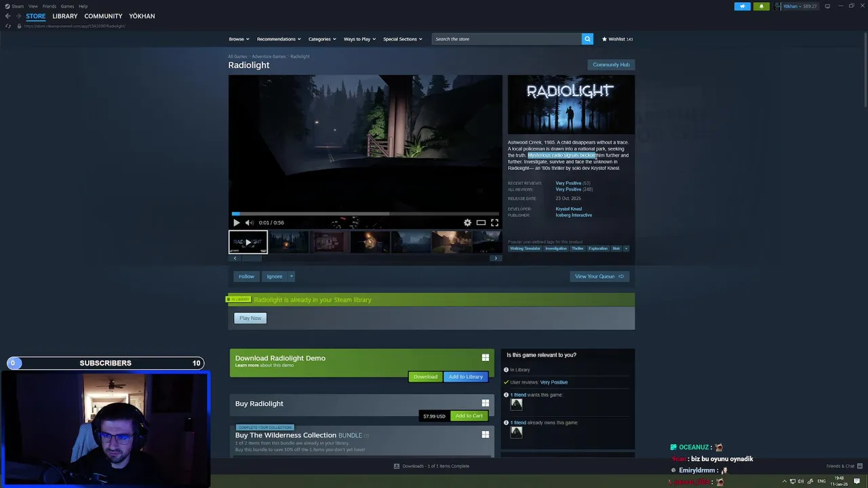Expand the Recommendations dropdown

279,39
